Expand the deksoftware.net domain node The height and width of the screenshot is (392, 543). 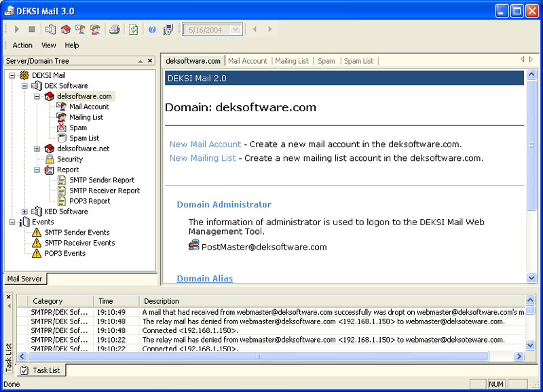37,149
